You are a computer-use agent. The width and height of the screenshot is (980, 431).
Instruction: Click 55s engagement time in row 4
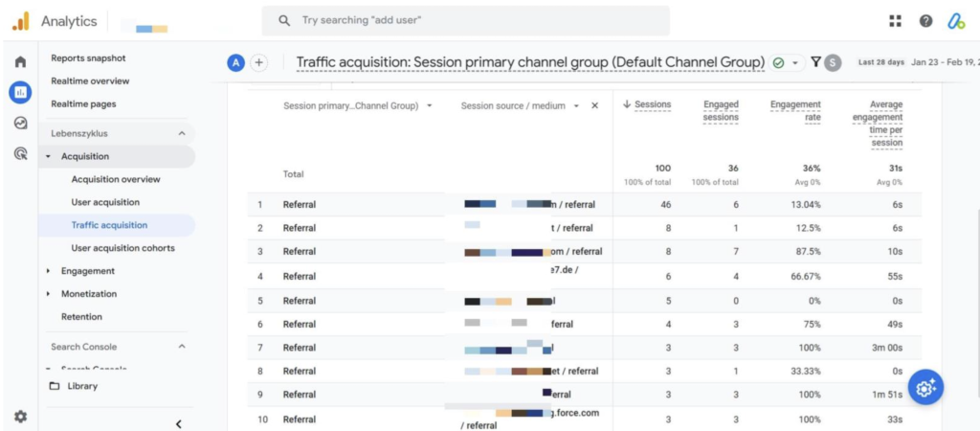[895, 276]
